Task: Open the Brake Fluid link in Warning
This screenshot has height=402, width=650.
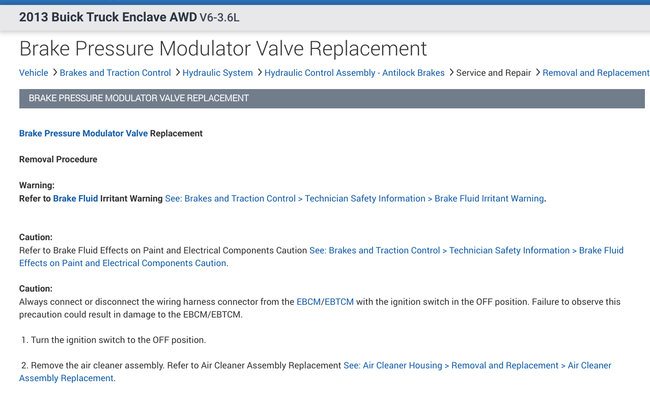Action: point(75,199)
